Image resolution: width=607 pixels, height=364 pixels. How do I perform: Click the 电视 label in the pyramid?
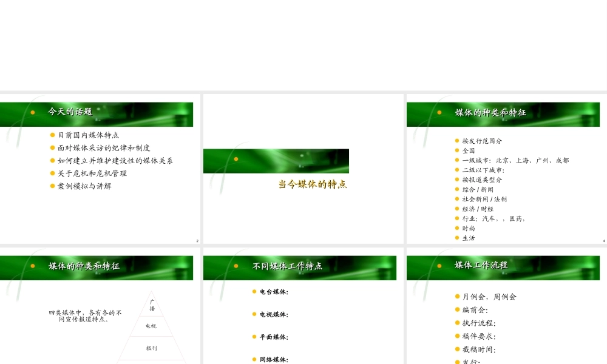click(x=151, y=326)
